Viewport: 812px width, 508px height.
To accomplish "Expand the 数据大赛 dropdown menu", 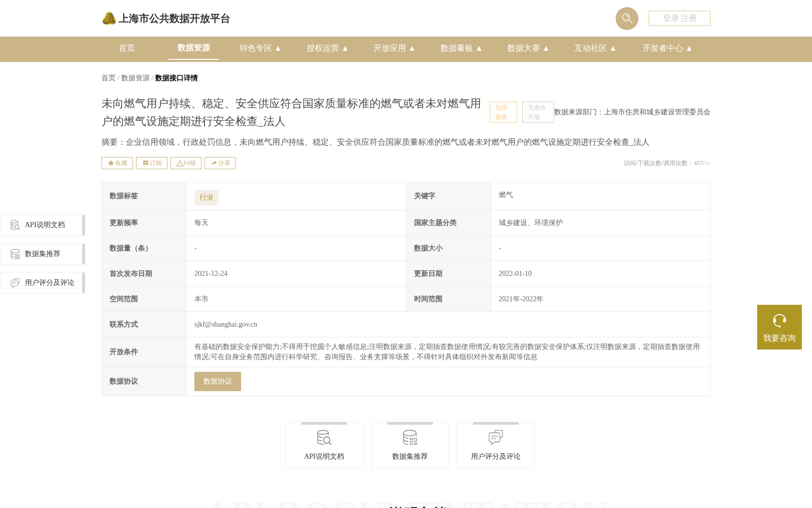I will pyautogui.click(x=528, y=48).
